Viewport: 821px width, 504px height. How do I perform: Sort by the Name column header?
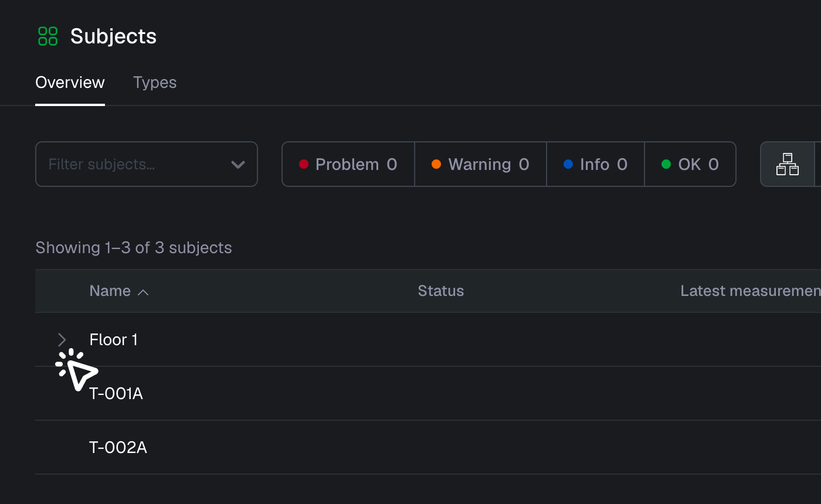coord(110,291)
